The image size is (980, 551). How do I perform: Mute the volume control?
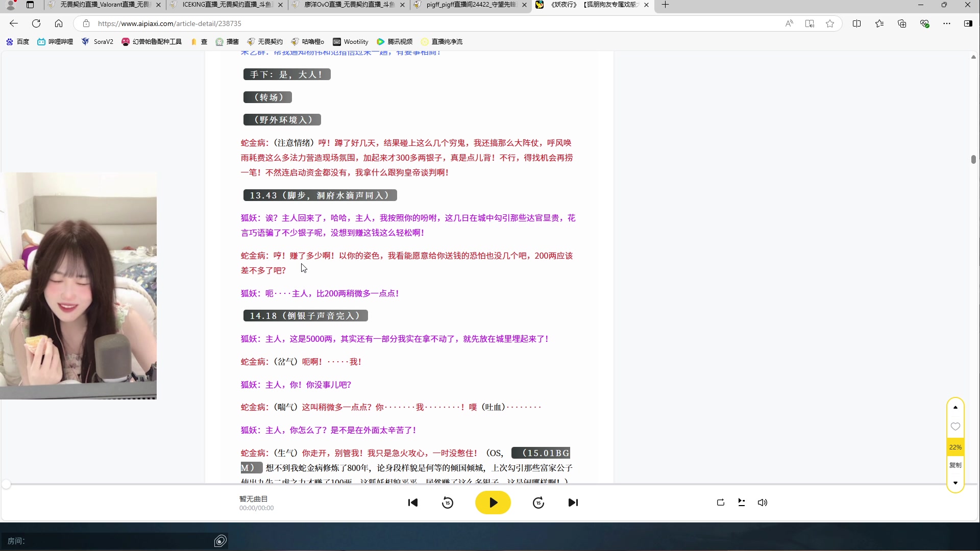click(x=762, y=503)
